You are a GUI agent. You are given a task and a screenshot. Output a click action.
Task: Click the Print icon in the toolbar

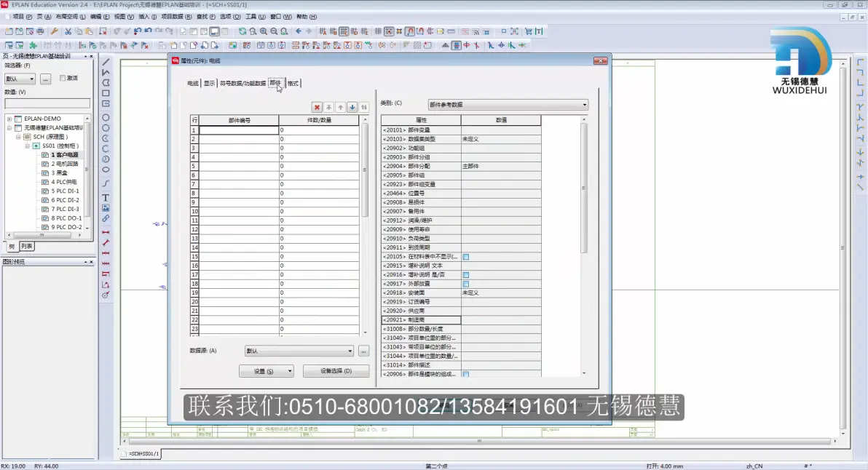40,31
